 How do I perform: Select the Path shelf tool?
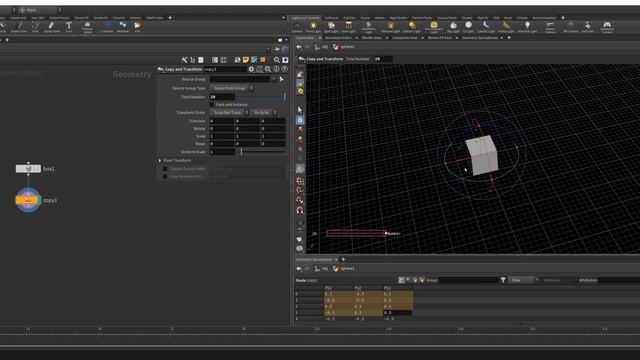tap(36, 27)
